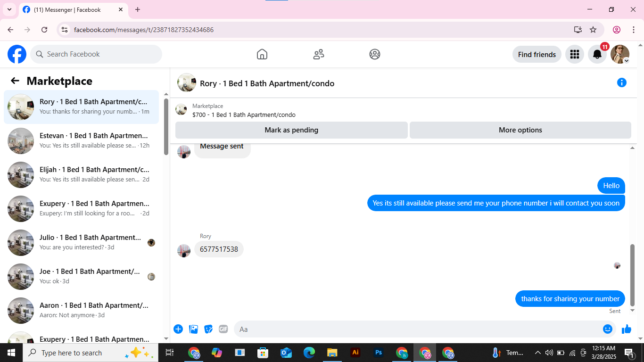Click the $700 listing thumbnail
This screenshot has height=362, width=644.
coord(181,110)
